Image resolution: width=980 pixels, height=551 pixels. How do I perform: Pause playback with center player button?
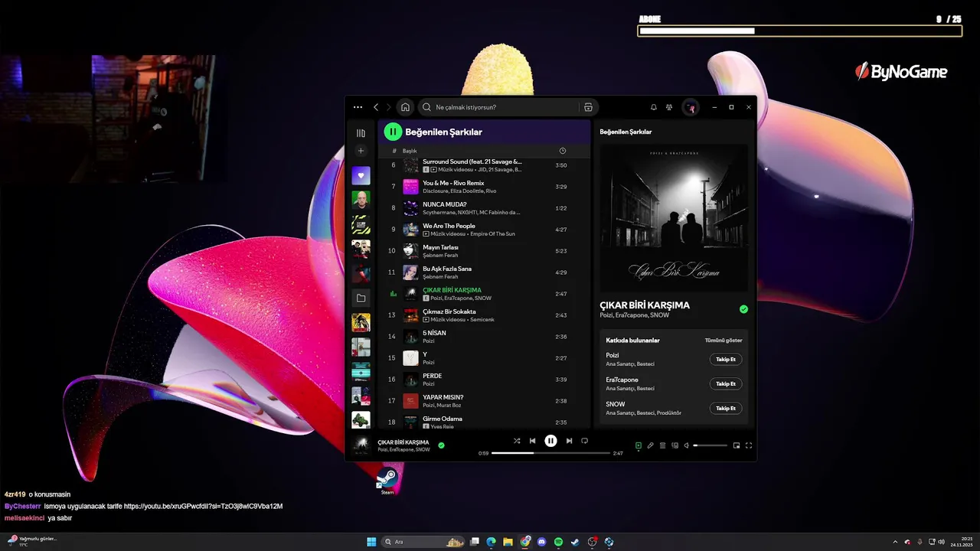pyautogui.click(x=550, y=441)
